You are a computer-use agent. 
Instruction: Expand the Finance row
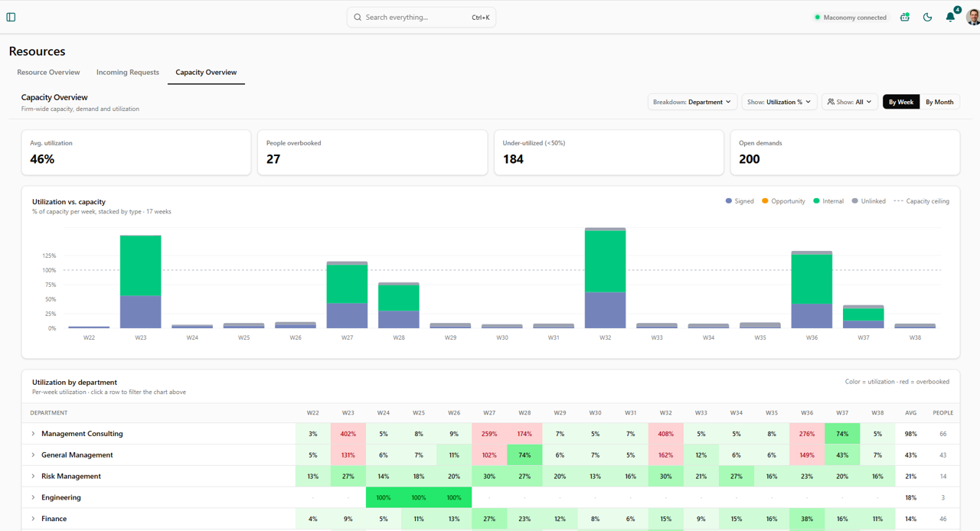[33, 519]
